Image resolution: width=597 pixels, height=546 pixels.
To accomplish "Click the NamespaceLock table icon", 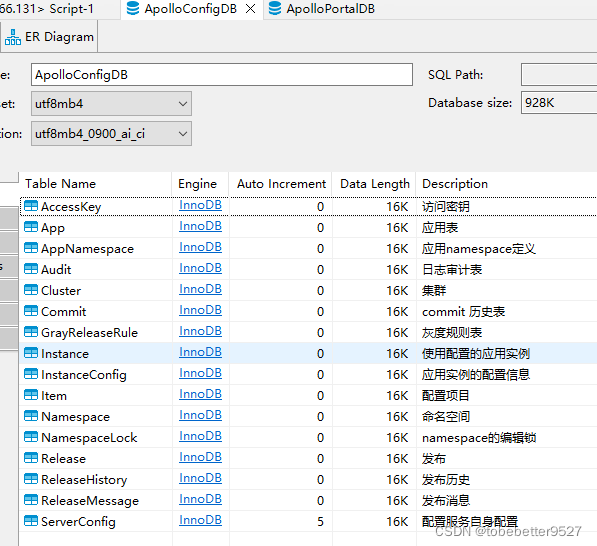I will tap(31, 437).
